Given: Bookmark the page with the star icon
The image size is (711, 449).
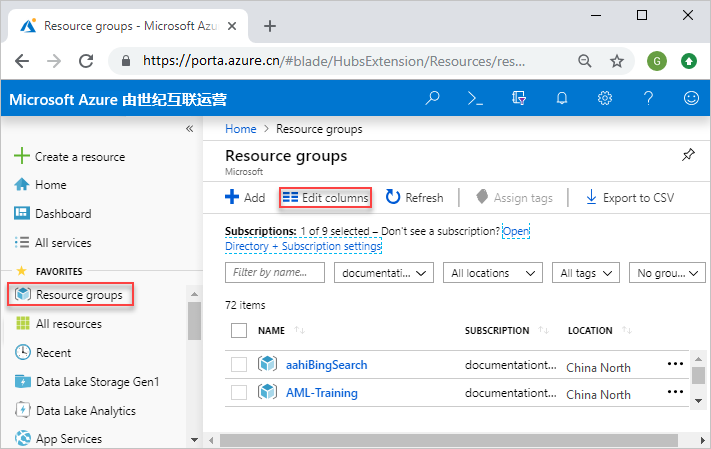Looking at the screenshot, I should (617, 61).
